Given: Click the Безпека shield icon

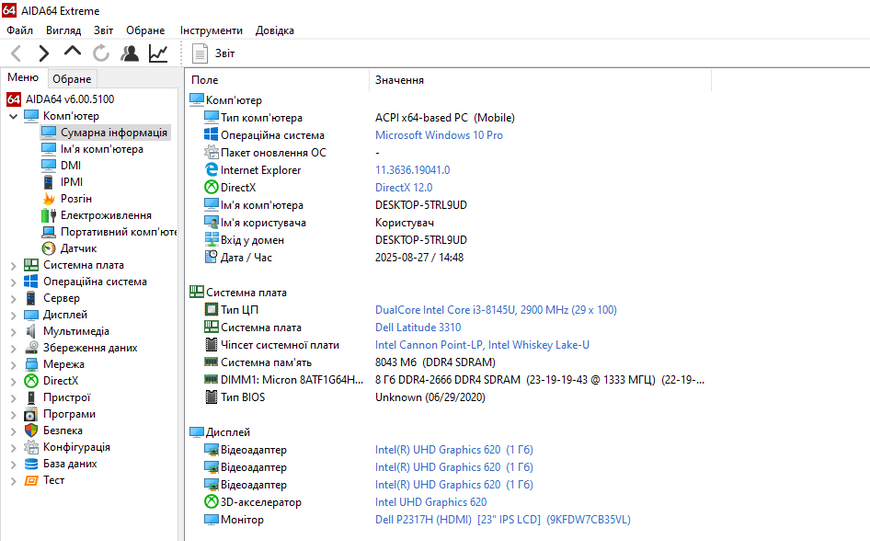Looking at the screenshot, I should click(31, 431).
